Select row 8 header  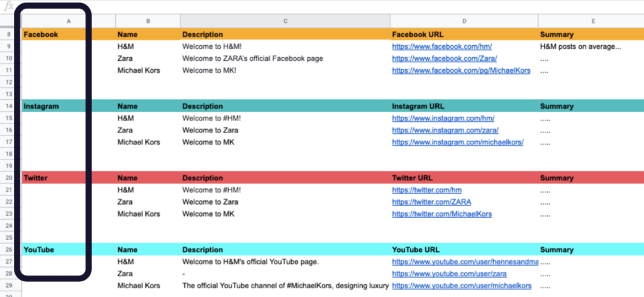pyautogui.click(x=9, y=35)
